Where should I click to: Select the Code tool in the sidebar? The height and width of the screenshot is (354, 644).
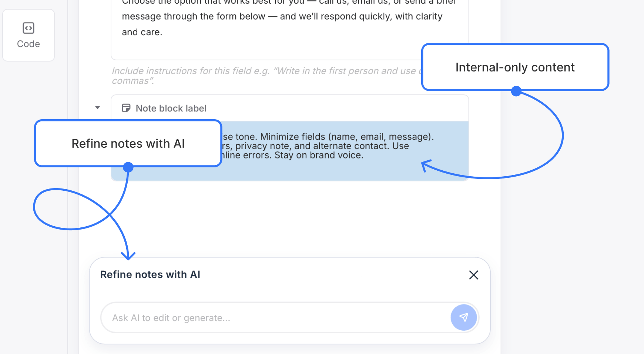point(28,35)
